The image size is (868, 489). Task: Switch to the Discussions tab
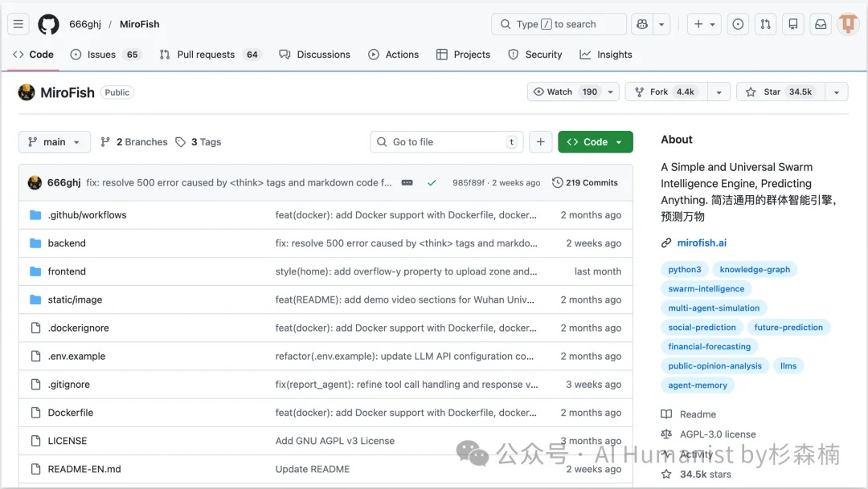[x=314, y=55]
